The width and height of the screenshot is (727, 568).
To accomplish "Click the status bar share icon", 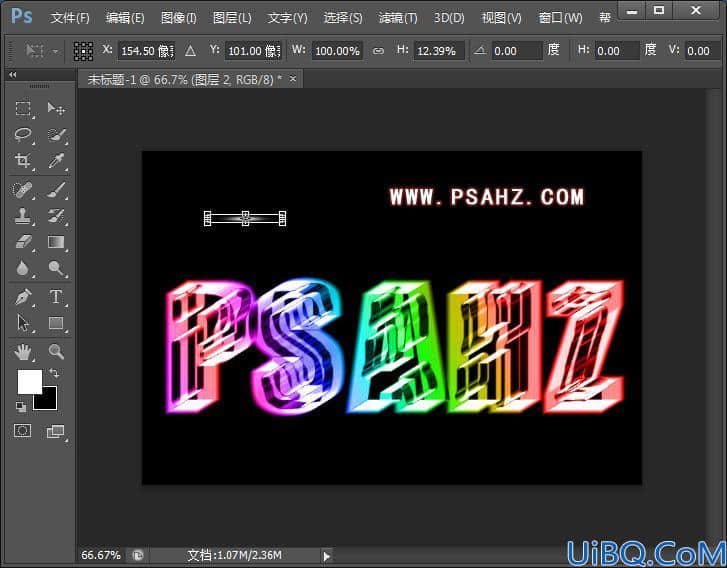I will pyautogui.click(x=138, y=555).
